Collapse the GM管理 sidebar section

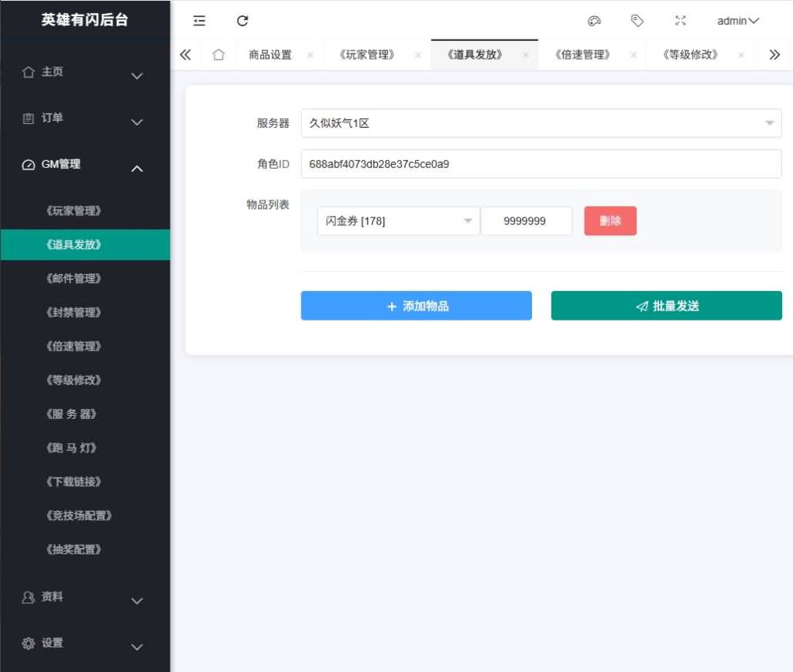[85, 165]
